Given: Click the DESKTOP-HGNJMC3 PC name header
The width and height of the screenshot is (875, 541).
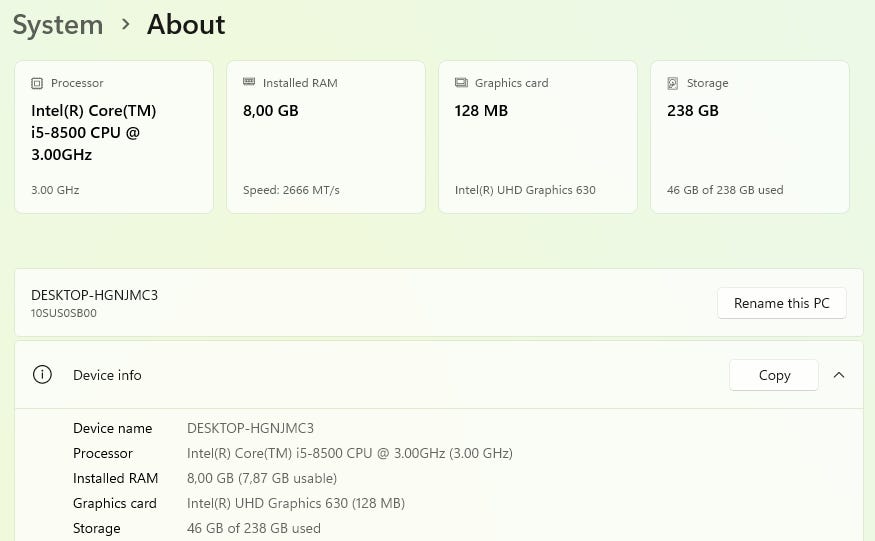Looking at the screenshot, I should (x=94, y=295).
